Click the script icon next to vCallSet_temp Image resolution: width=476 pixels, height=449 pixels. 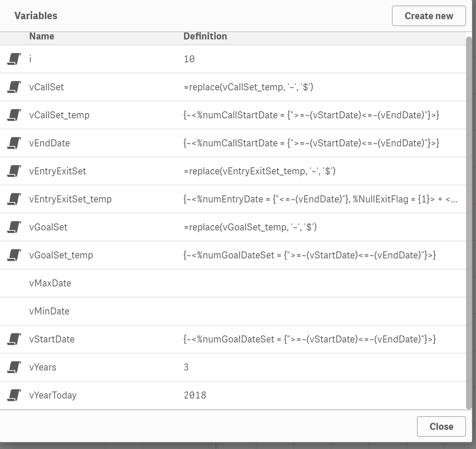point(14,115)
